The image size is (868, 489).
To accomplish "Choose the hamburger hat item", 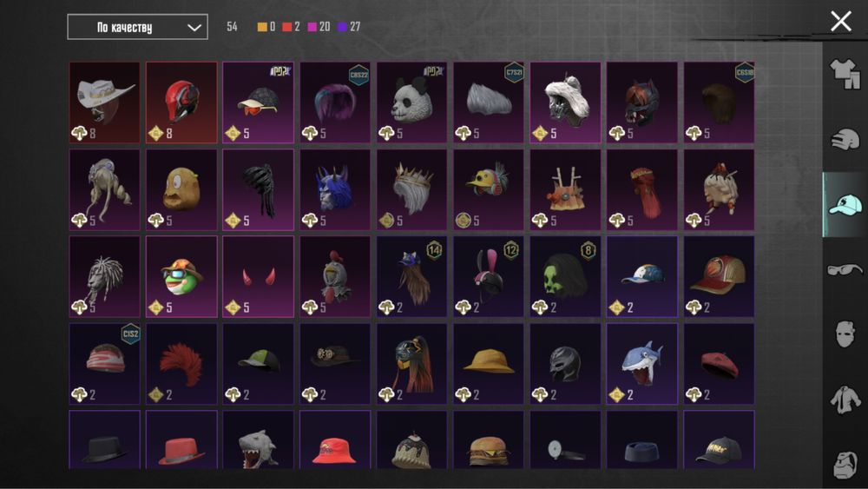I will click(x=489, y=440).
